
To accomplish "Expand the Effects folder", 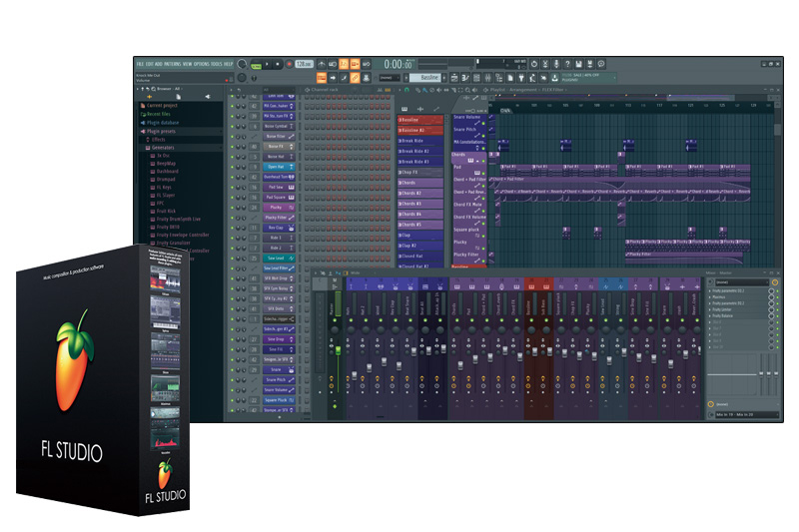I will (x=158, y=140).
